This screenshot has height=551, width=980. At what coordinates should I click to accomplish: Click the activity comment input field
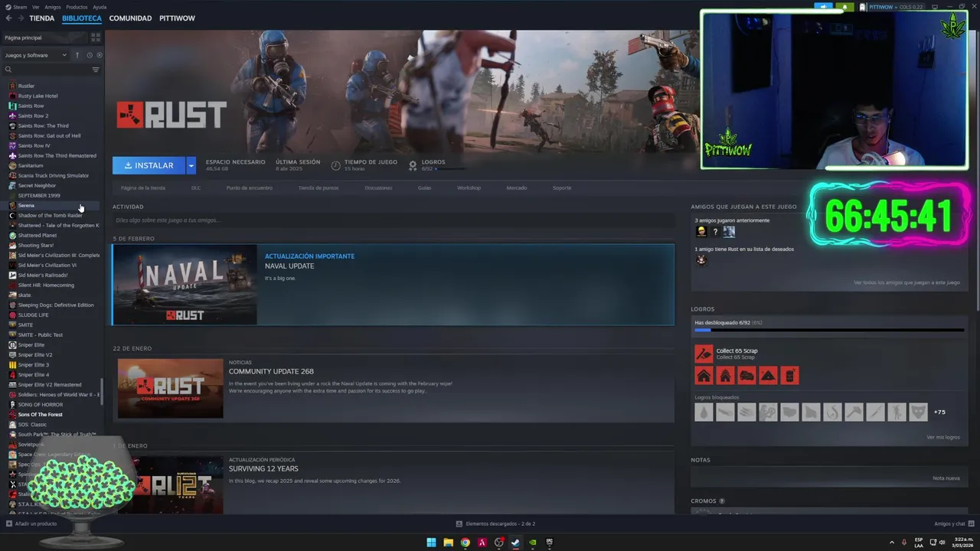coord(394,220)
